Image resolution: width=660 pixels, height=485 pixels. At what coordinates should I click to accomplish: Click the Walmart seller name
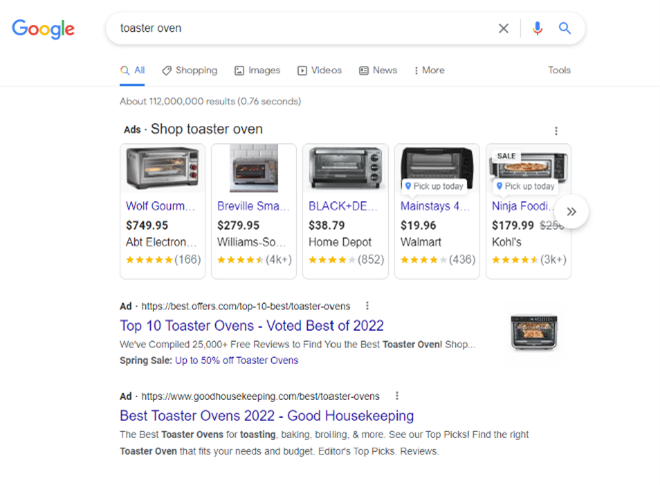[421, 242]
